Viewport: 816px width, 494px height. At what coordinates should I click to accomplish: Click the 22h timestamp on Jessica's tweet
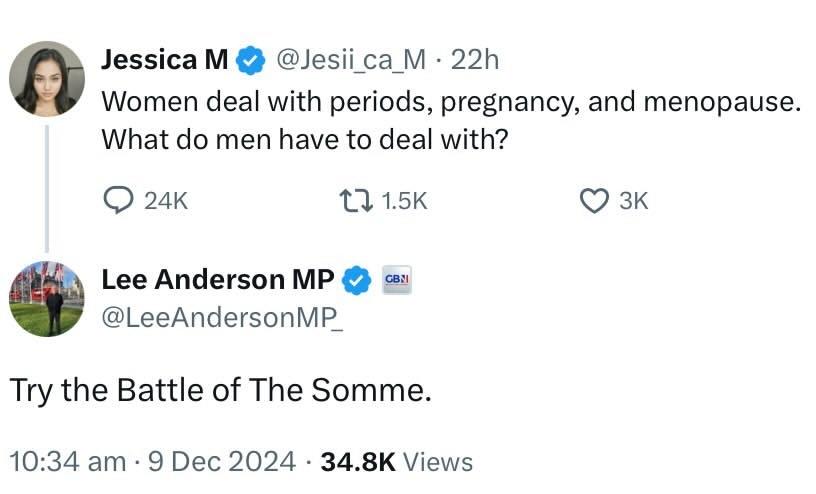point(474,61)
